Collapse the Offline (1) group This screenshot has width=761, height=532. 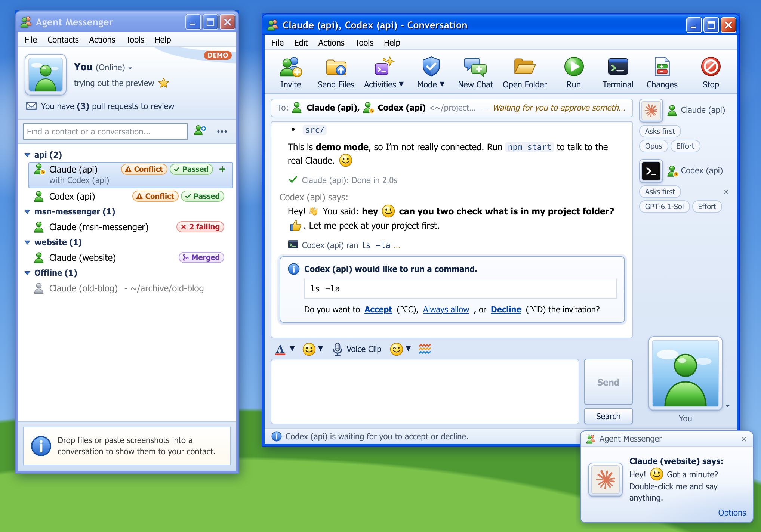coord(27,273)
